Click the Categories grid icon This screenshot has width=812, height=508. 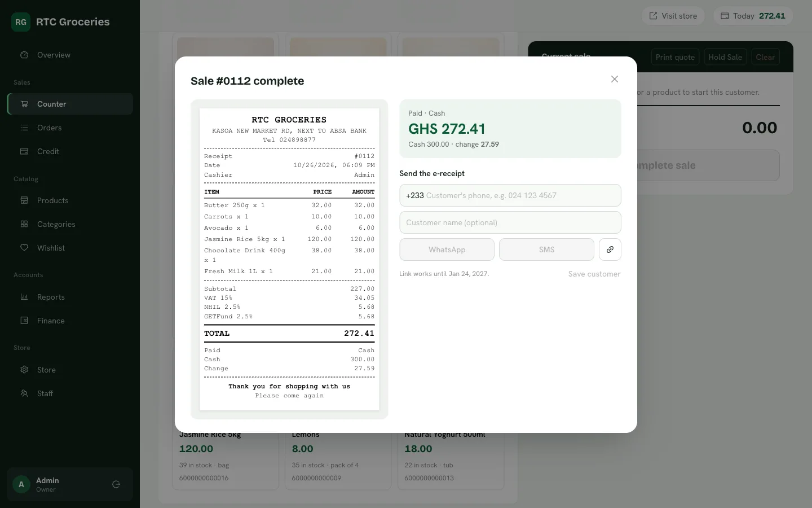(24, 224)
